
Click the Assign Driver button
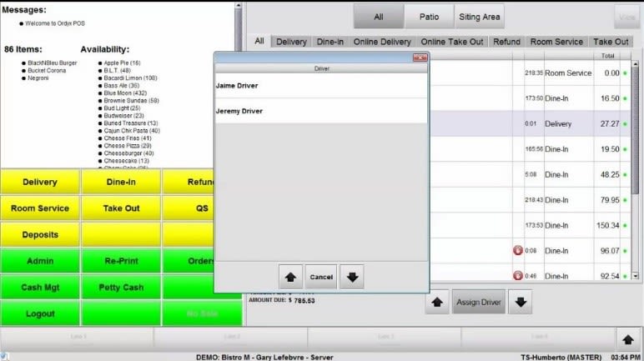tap(479, 303)
